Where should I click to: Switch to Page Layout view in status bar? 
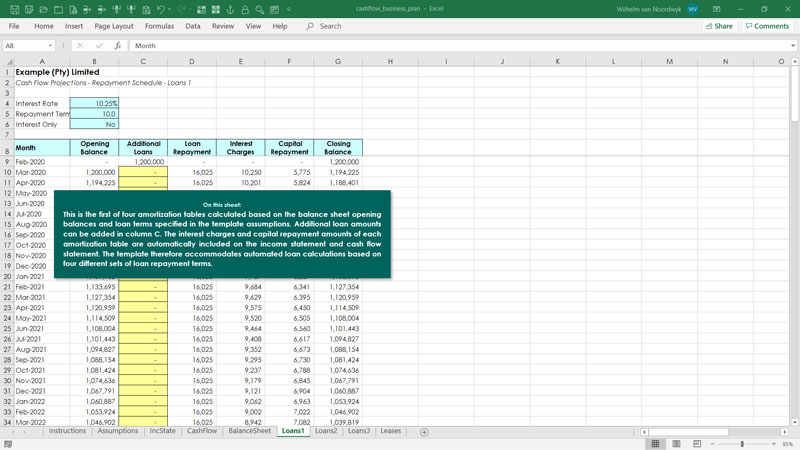click(676, 444)
